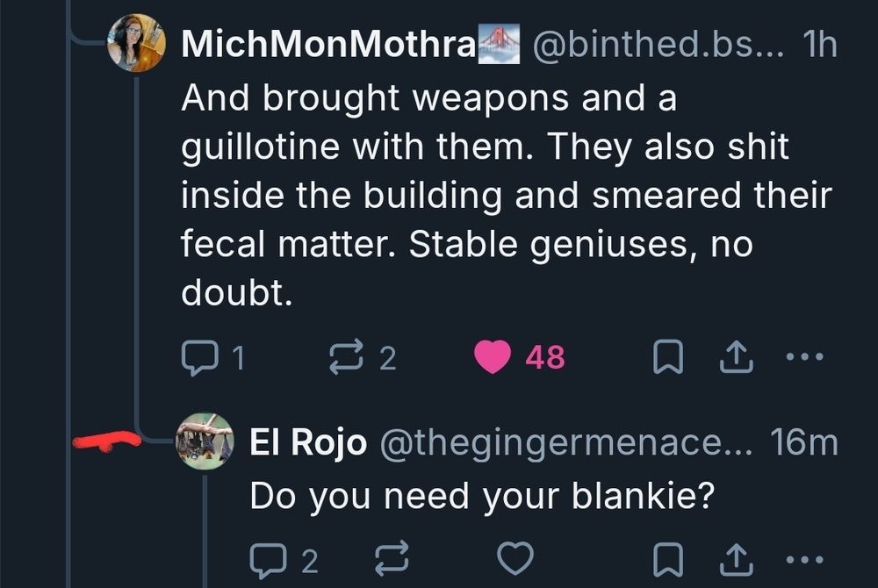878x588 pixels.
Task: Like El Rojo's post
Action: (515, 559)
